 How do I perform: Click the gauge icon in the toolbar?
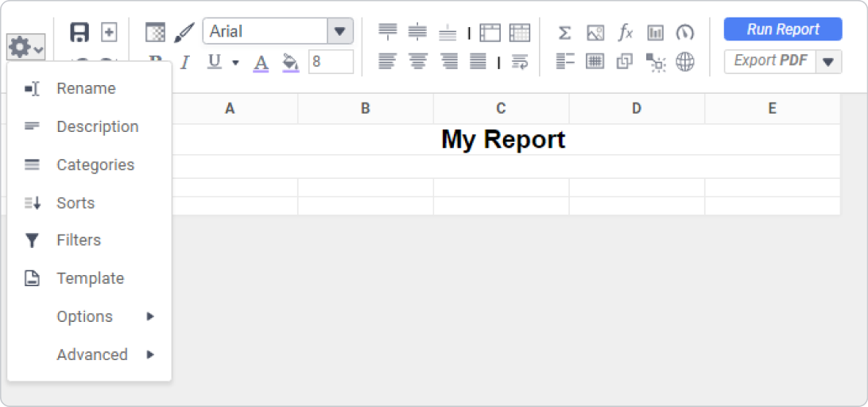(x=685, y=33)
